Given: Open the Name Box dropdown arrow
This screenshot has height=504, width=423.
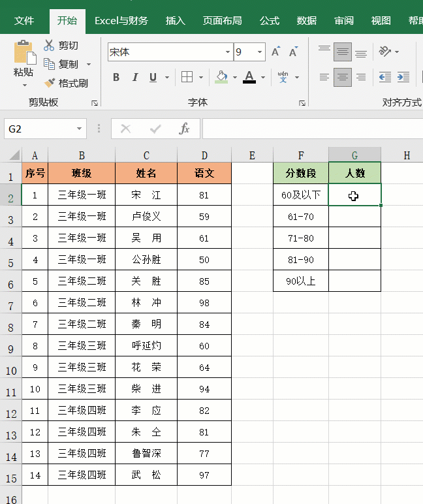Looking at the screenshot, I should (79, 129).
